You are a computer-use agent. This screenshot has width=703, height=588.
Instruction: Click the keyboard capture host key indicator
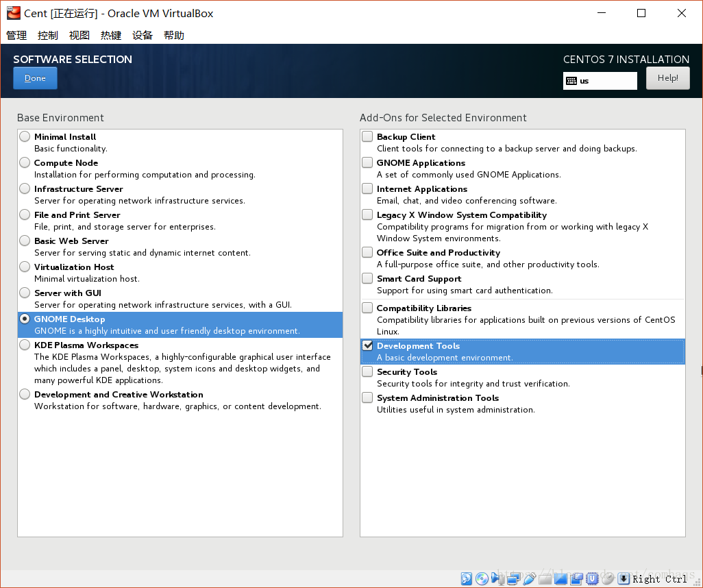(x=624, y=578)
